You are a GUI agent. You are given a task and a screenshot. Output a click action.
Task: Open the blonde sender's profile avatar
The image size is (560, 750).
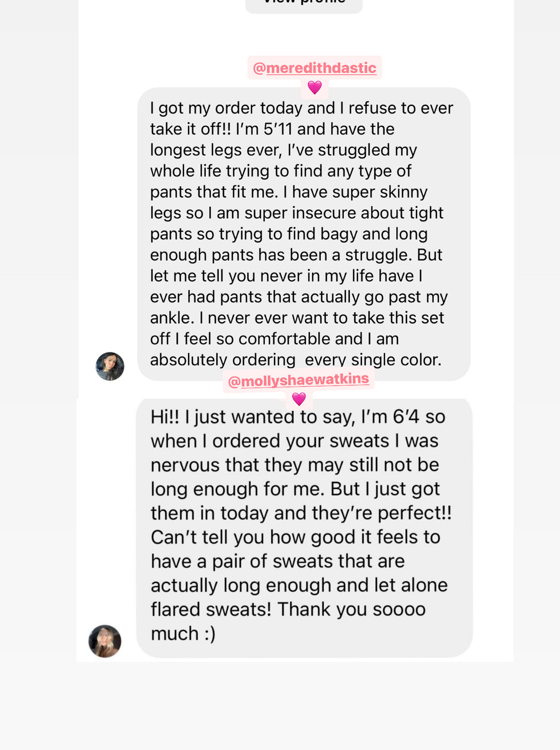105,641
